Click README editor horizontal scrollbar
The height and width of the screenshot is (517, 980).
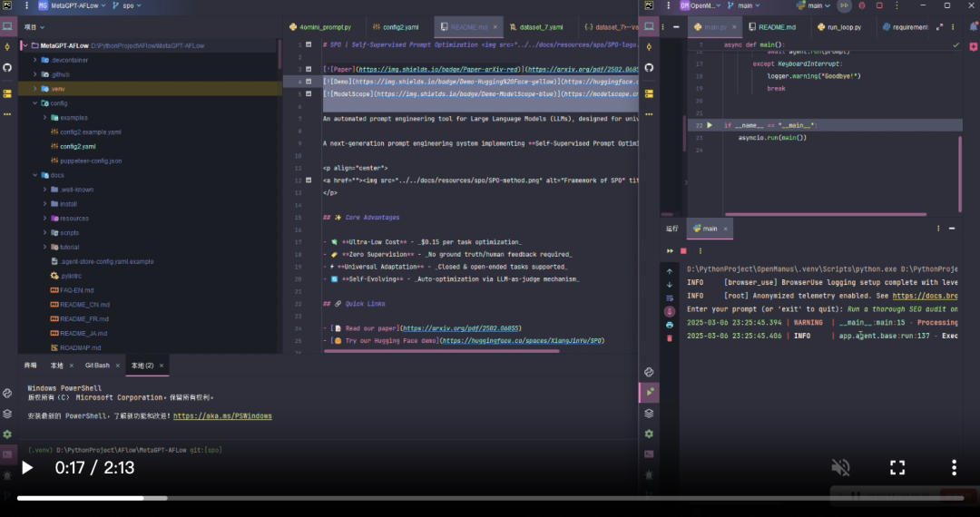coord(442,352)
